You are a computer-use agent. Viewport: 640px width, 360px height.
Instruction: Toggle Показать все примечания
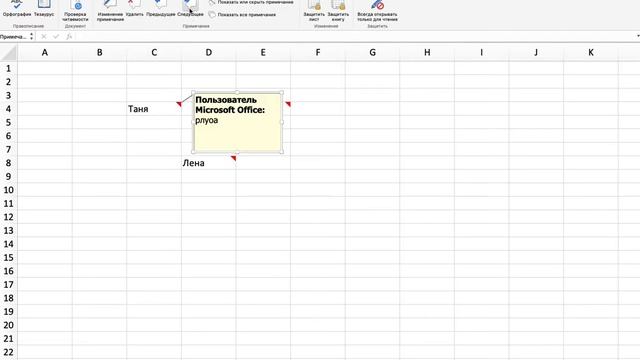point(242,15)
